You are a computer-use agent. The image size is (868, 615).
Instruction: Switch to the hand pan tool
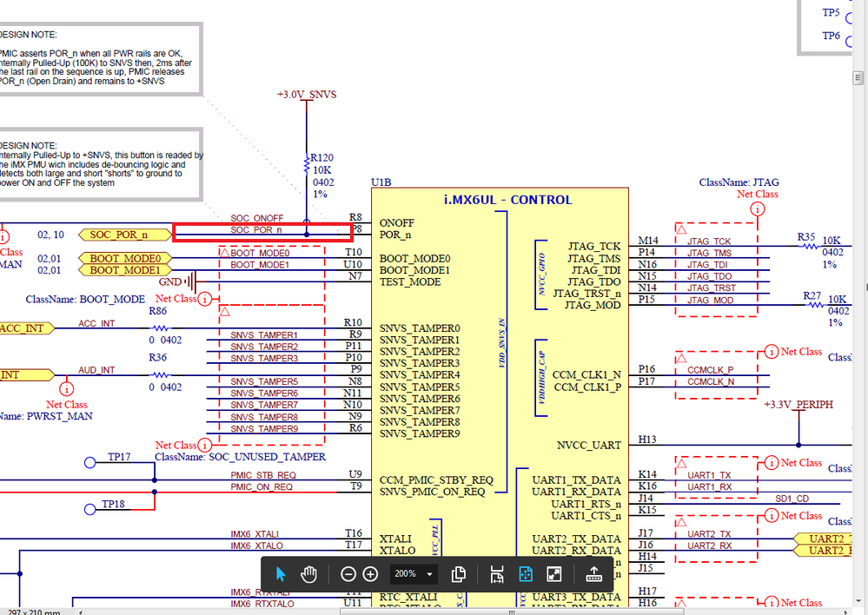tap(308, 574)
